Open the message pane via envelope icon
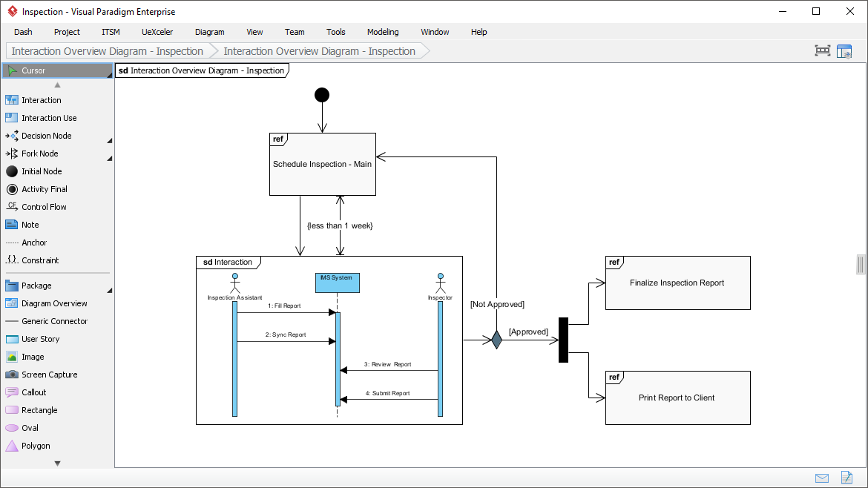This screenshot has height=488, width=868. (822, 478)
